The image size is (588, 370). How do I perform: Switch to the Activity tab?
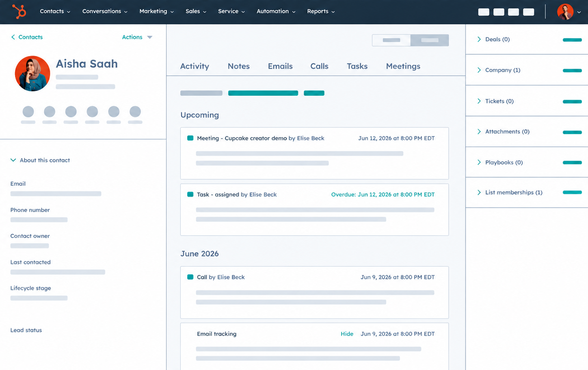[x=195, y=66]
